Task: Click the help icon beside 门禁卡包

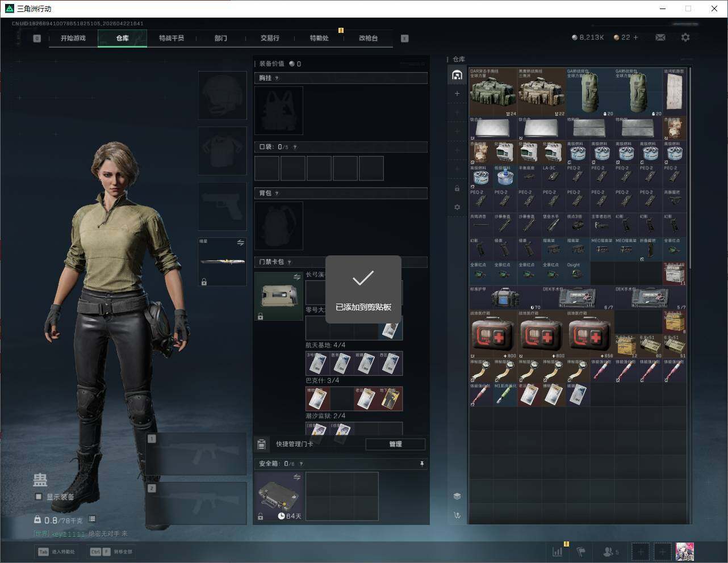Action: pyautogui.click(x=290, y=262)
